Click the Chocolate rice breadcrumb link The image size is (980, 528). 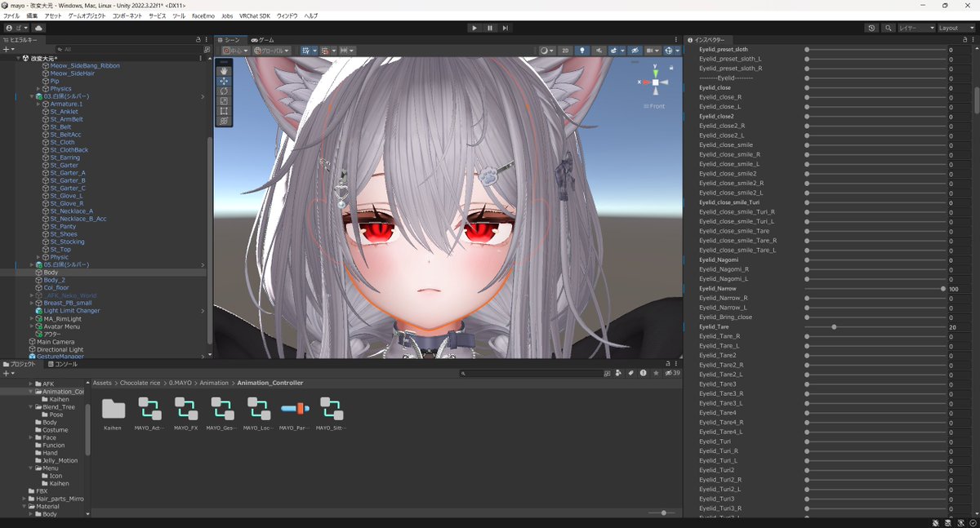pyautogui.click(x=140, y=383)
